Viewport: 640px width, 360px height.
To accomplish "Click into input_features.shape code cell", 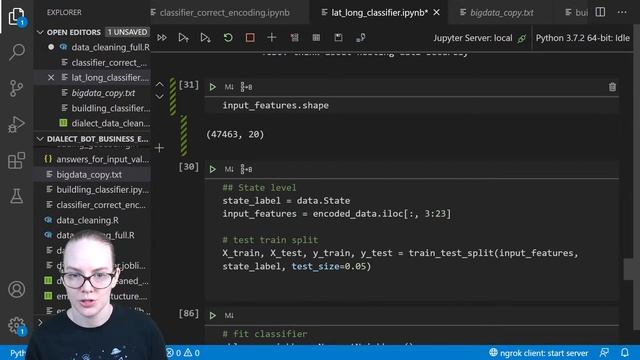I will point(412,106).
